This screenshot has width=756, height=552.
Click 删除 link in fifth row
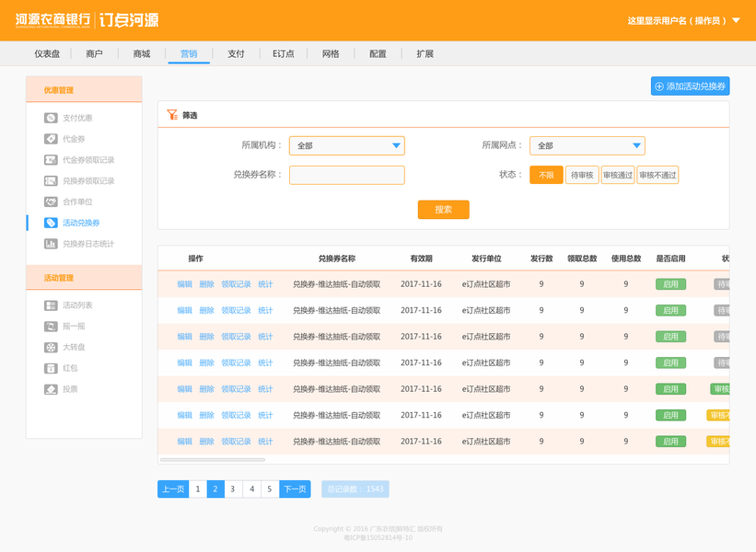(207, 389)
